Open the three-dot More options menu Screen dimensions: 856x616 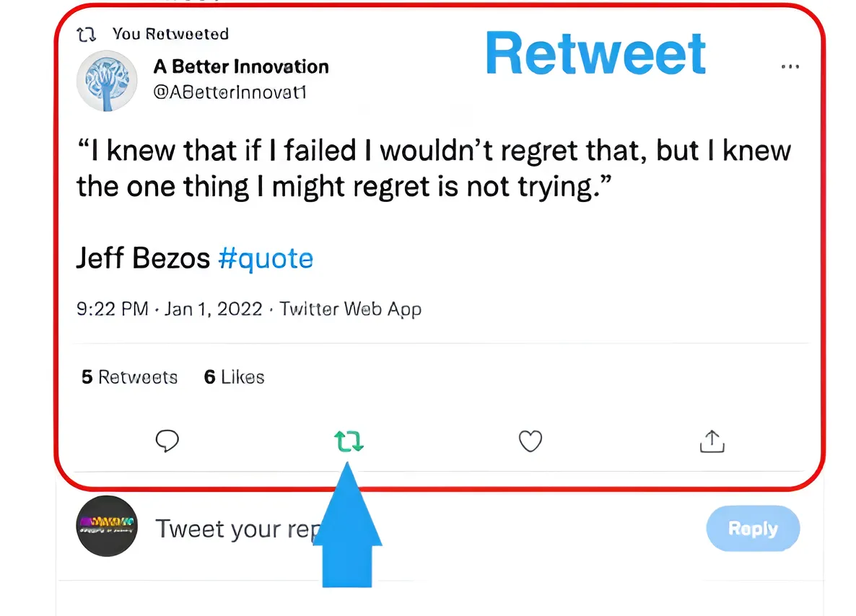pos(790,67)
